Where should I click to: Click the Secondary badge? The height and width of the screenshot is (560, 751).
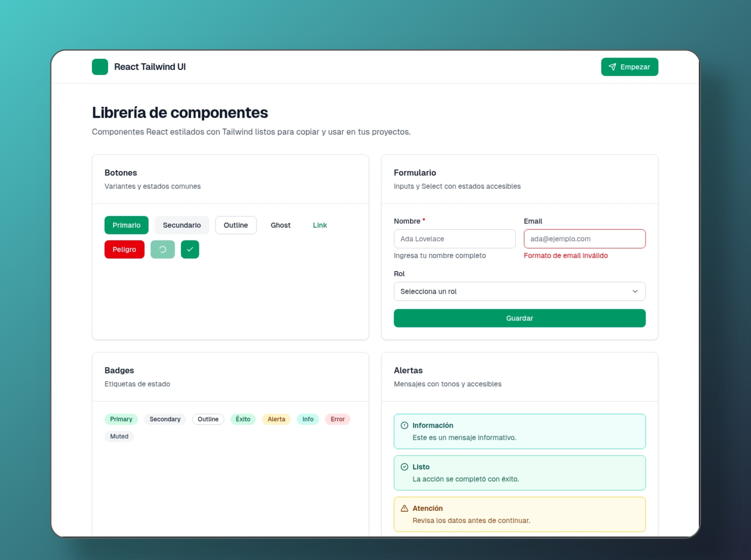tap(165, 419)
